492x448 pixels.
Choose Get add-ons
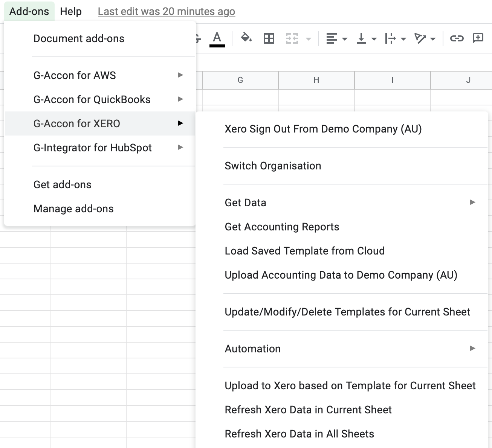point(100,184)
